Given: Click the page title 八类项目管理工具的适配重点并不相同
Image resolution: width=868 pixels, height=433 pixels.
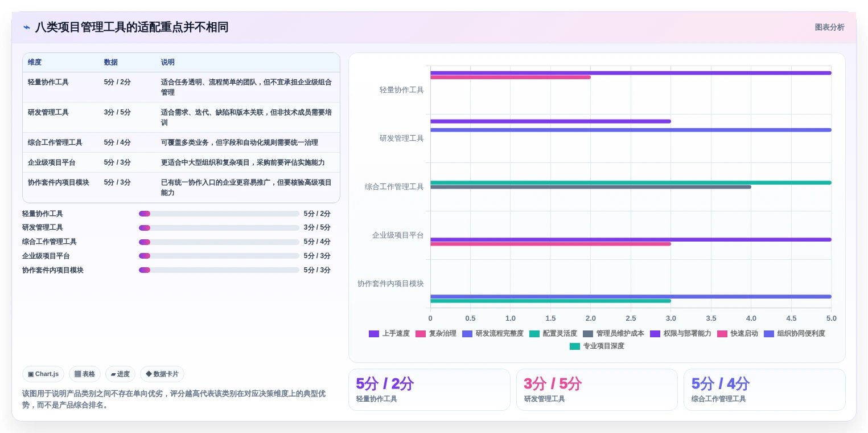Looking at the screenshot, I should point(132,27).
